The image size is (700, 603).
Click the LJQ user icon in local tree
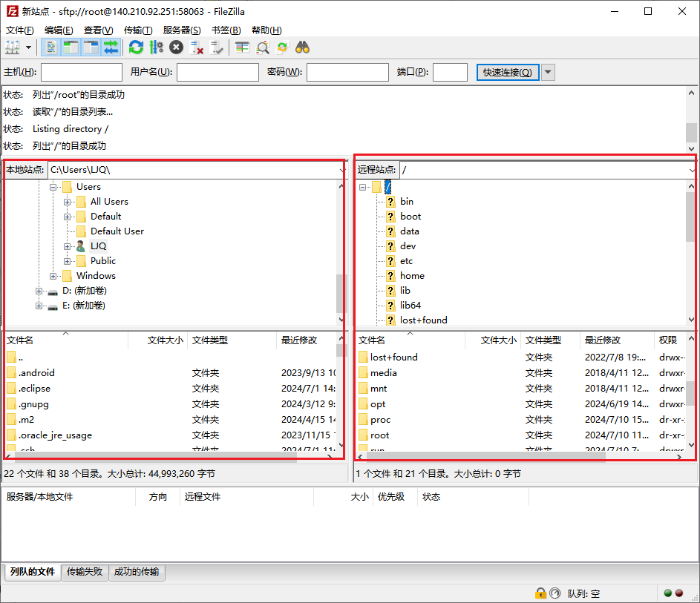click(x=80, y=246)
